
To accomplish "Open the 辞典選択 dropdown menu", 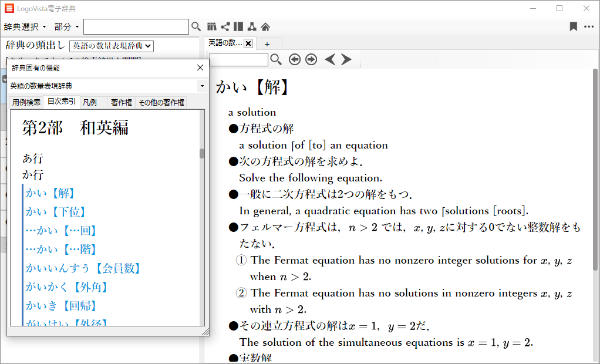I will (25, 27).
